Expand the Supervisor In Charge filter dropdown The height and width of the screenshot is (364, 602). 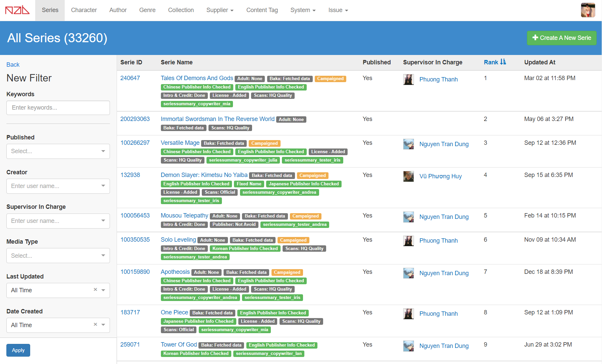tap(58, 221)
